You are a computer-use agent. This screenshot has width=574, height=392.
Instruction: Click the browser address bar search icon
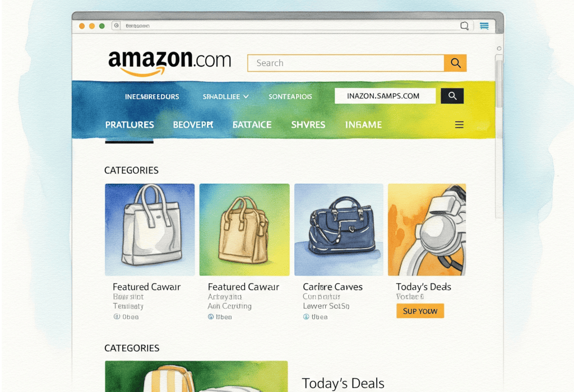pyautogui.click(x=464, y=26)
